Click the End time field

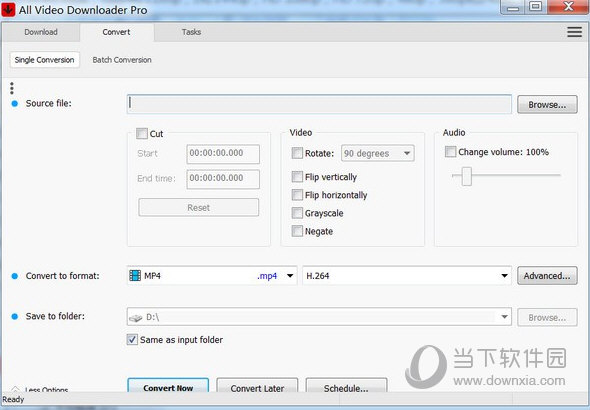pyautogui.click(x=223, y=179)
